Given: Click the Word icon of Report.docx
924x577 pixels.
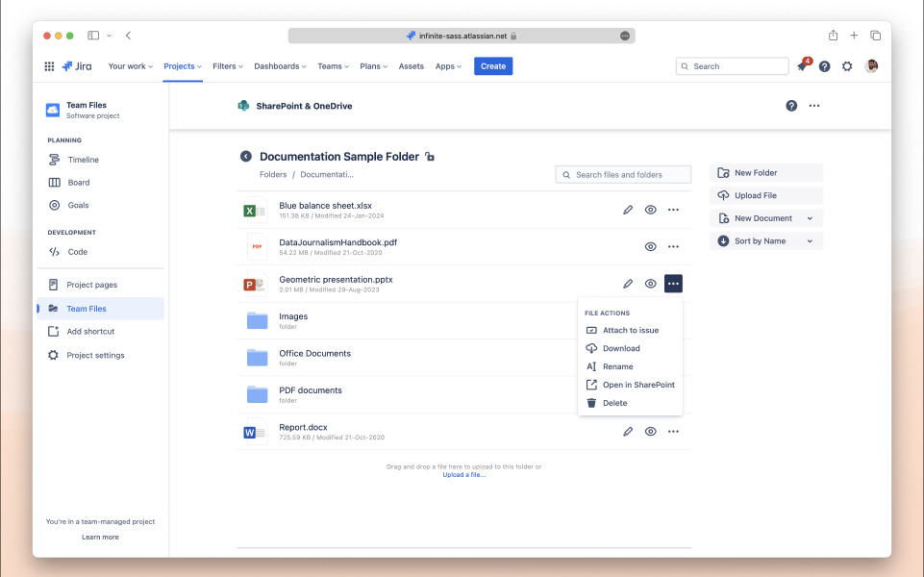Looking at the screenshot, I should click(255, 433).
